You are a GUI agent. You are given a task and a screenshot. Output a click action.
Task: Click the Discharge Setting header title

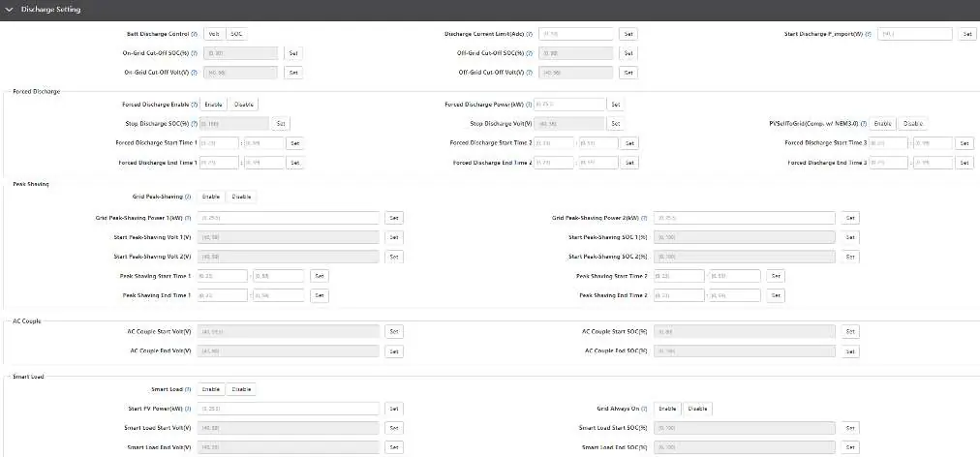(50, 10)
